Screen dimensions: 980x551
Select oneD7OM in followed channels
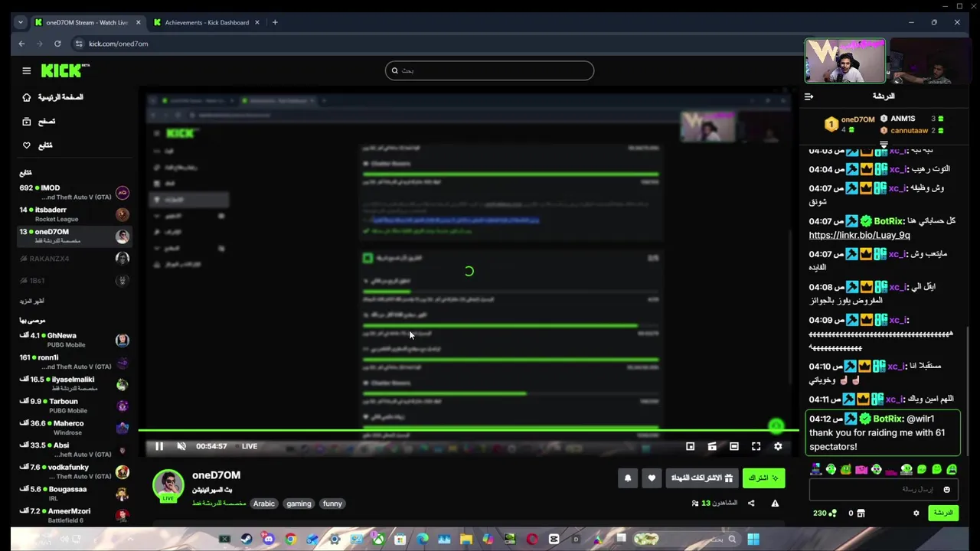pos(74,236)
